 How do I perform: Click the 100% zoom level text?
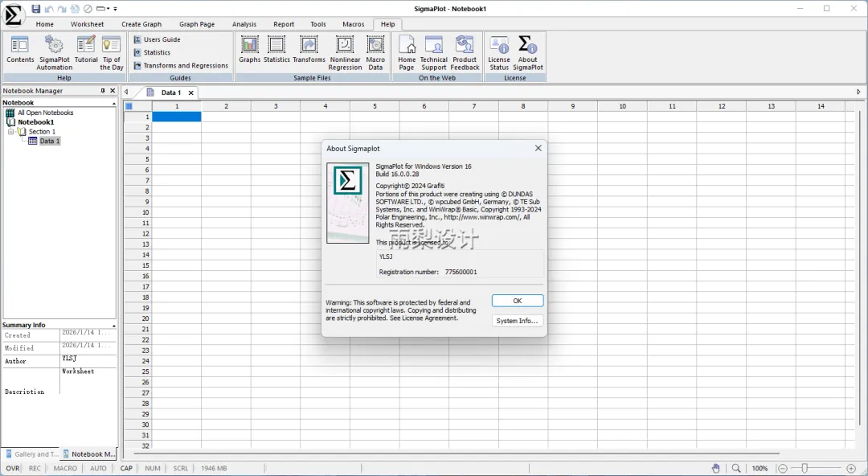[x=759, y=468]
